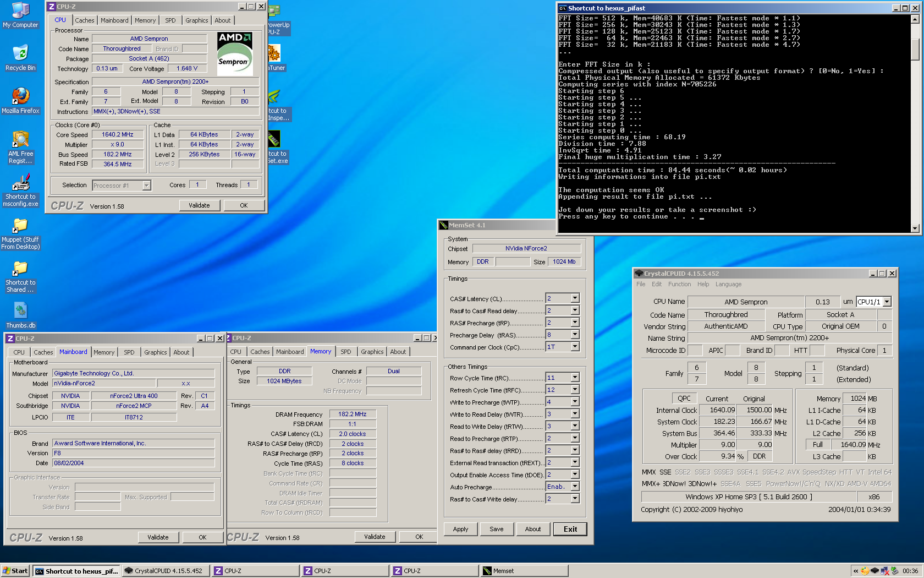Launch Mozilla Firefox from the desktop
This screenshot has height=578, width=924.
20,101
